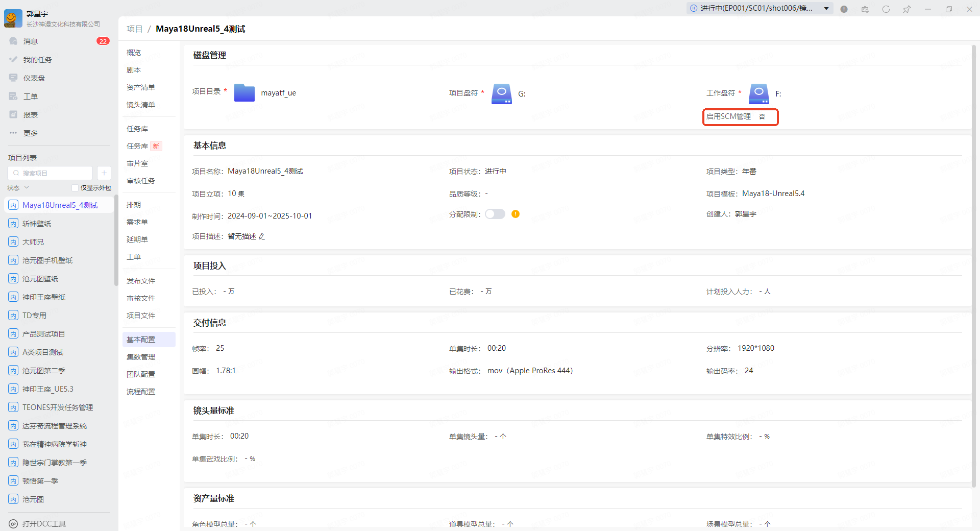Click the unread badge 22 on 消息
This screenshot has height=531, width=980.
103,41
